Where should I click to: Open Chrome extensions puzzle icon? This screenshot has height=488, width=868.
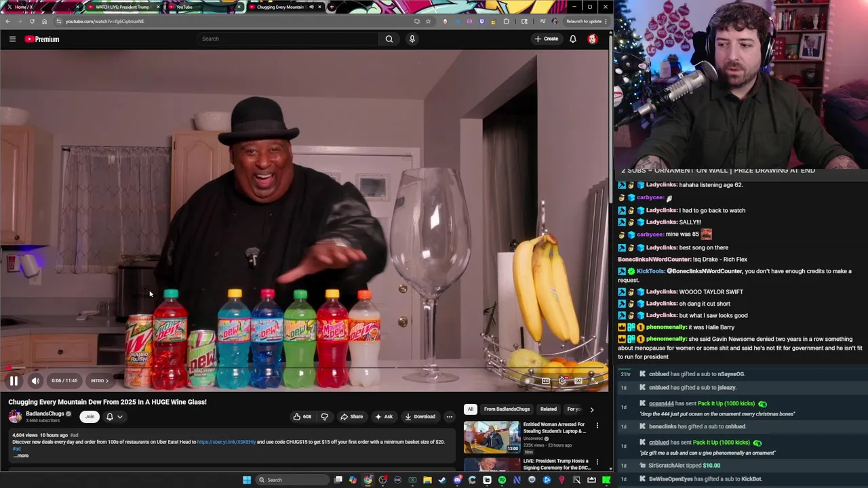click(x=506, y=21)
